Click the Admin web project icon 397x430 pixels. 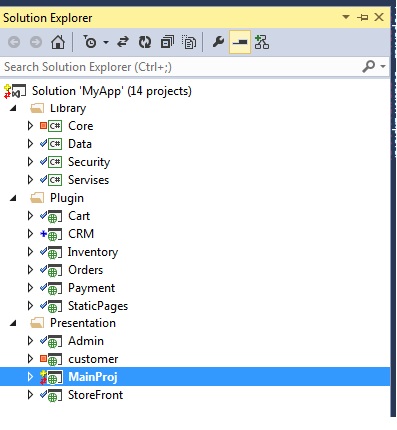55,341
